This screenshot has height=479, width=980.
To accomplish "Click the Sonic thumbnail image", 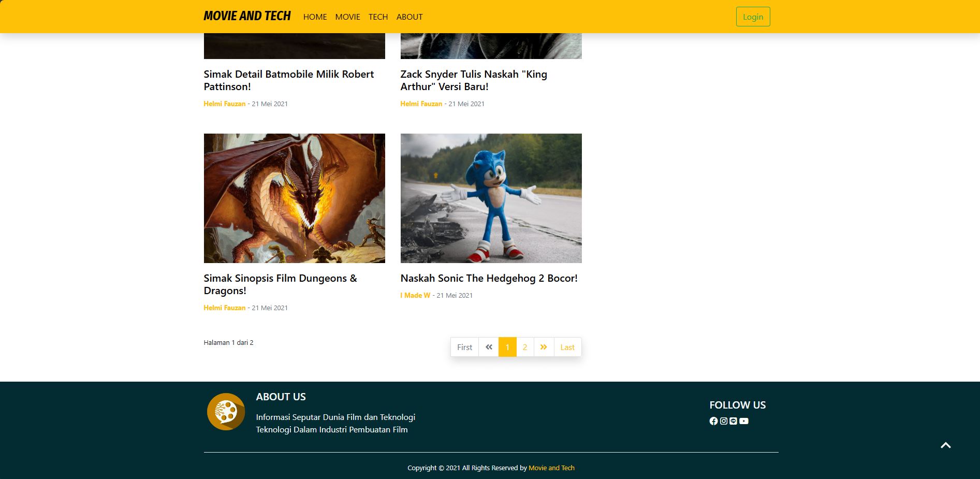I will (491, 198).
